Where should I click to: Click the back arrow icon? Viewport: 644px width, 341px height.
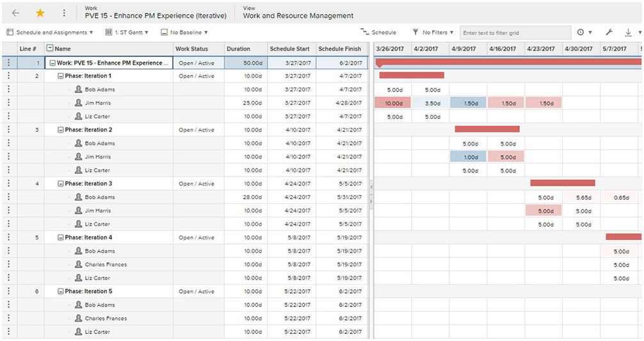click(15, 13)
